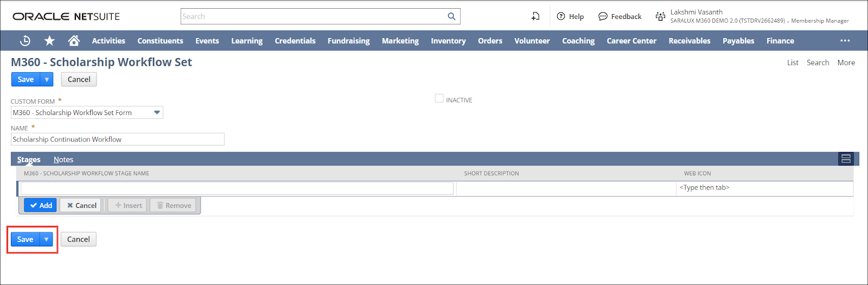Open top Save button dropdown arrow
The width and height of the screenshot is (868, 285).
(47, 79)
